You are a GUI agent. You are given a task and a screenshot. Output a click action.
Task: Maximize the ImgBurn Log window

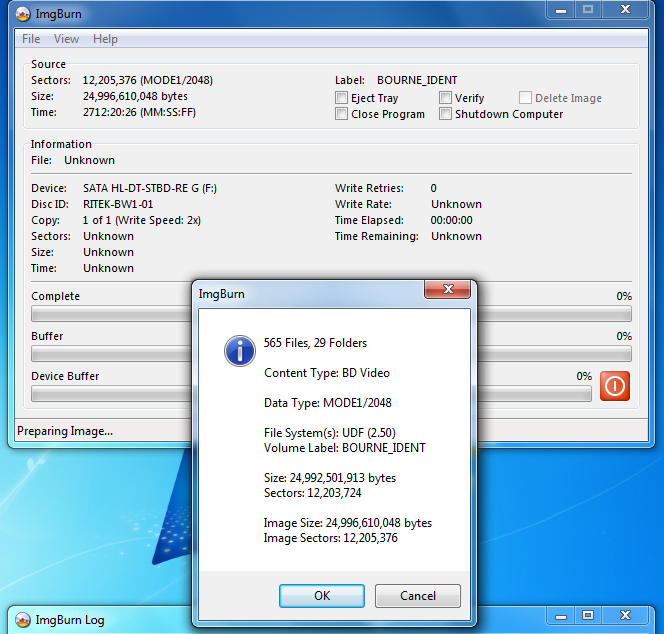tap(588, 616)
